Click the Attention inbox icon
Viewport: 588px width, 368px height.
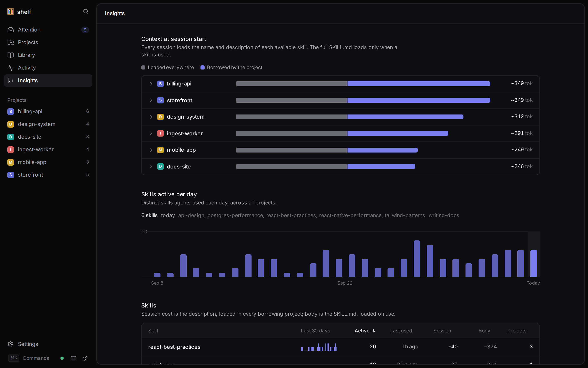pos(10,30)
